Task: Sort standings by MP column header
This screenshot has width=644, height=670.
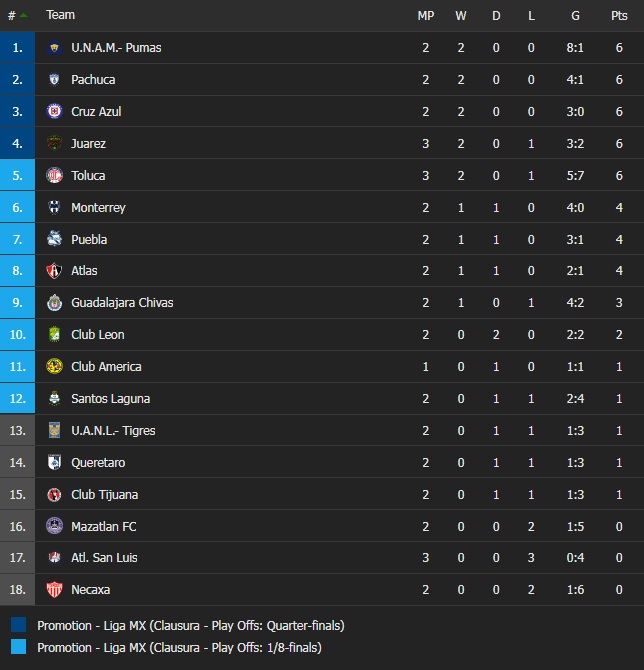Action: pos(425,15)
